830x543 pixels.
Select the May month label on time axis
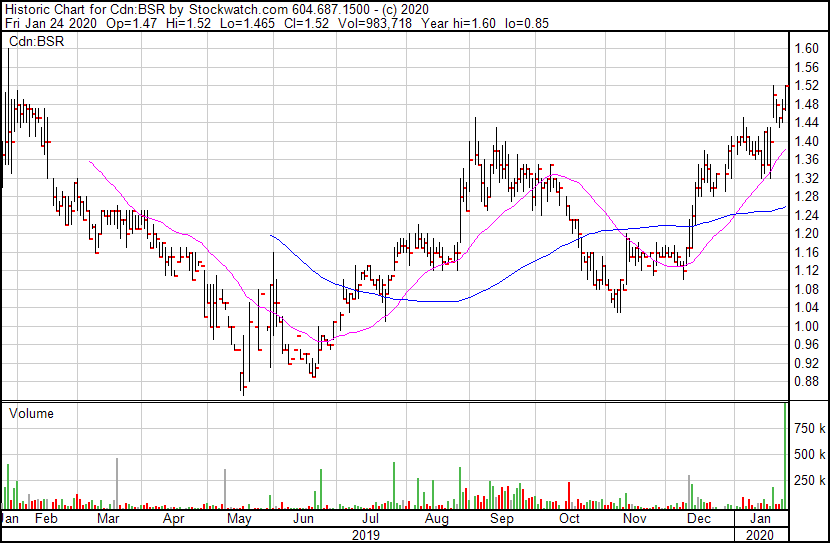(x=239, y=519)
